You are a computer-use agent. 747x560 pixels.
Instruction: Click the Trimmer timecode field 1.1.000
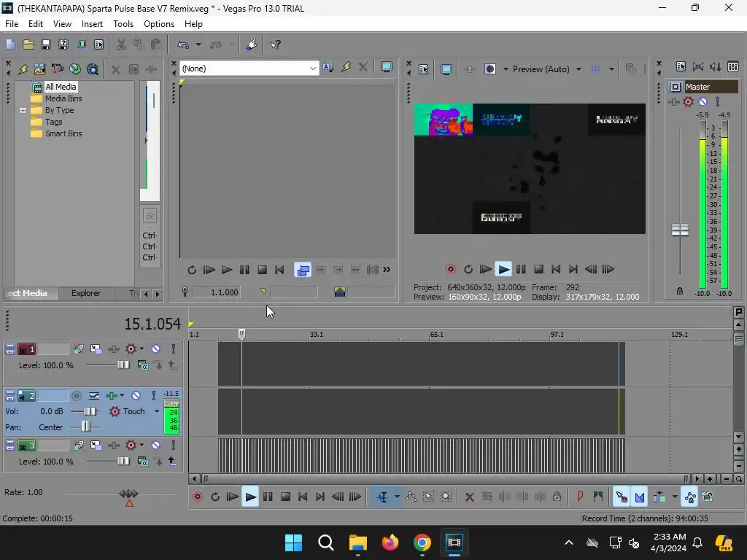pos(216,292)
